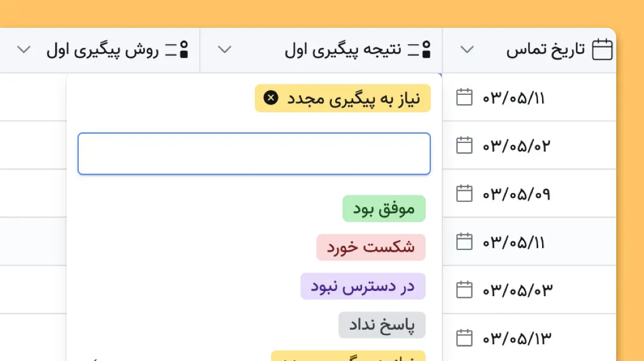Screen dimensions: 644x361
Task: Open the تاریخ تماس column dropdown chevron
Action: click(466, 50)
